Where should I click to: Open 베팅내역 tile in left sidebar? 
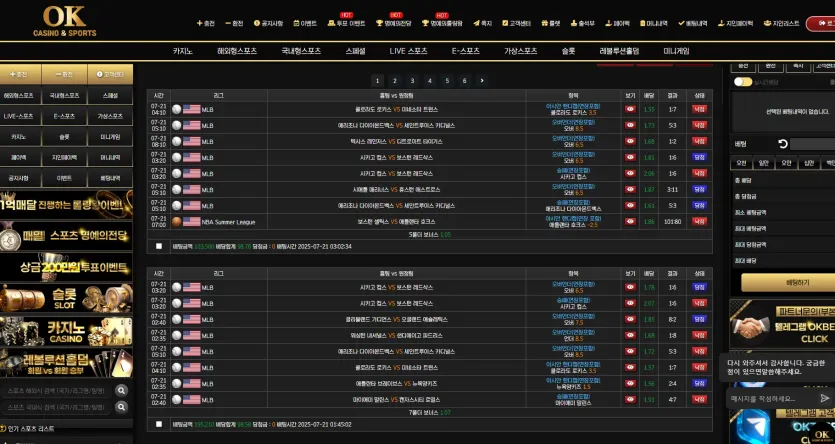[110, 178]
